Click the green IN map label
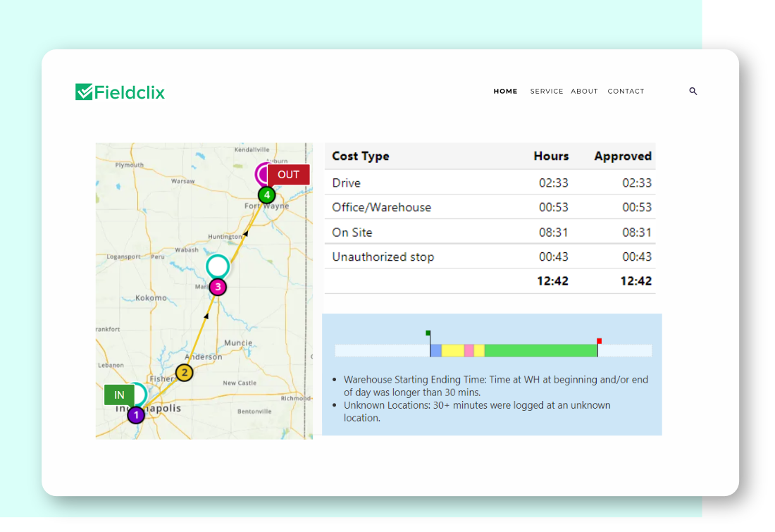The width and height of the screenshot is (775, 532). tap(119, 395)
